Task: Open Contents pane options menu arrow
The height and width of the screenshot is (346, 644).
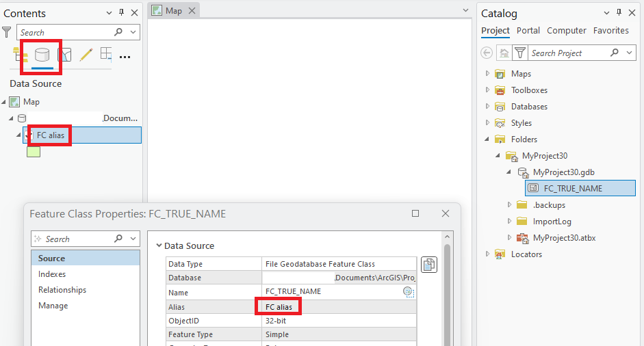Action: [109, 13]
